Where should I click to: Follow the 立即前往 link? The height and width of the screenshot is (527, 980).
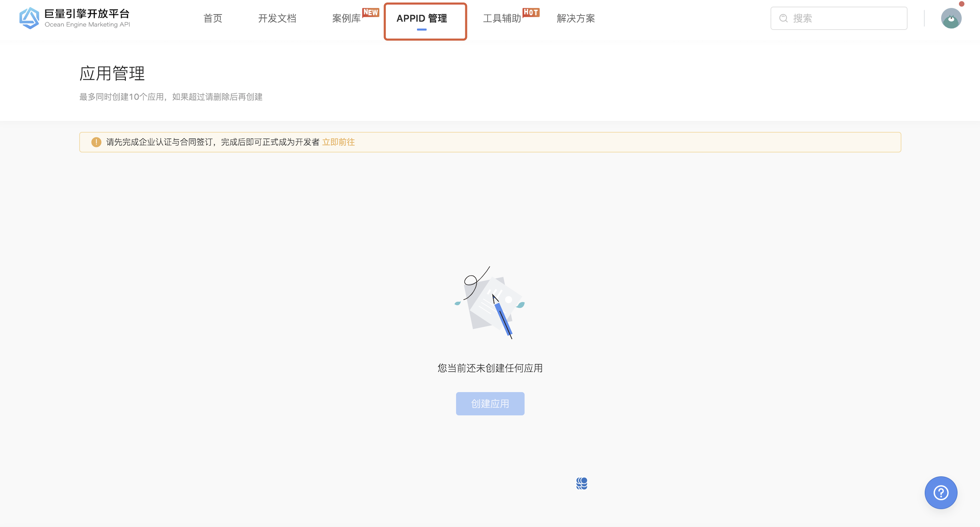click(x=338, y=142)
